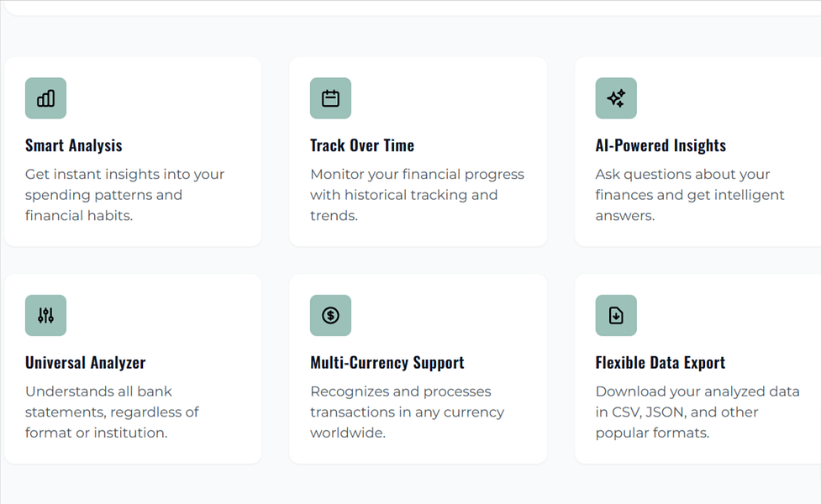
Task: Click the sparkles AI-Powered Insights icon
Action: tap(616, 98)
